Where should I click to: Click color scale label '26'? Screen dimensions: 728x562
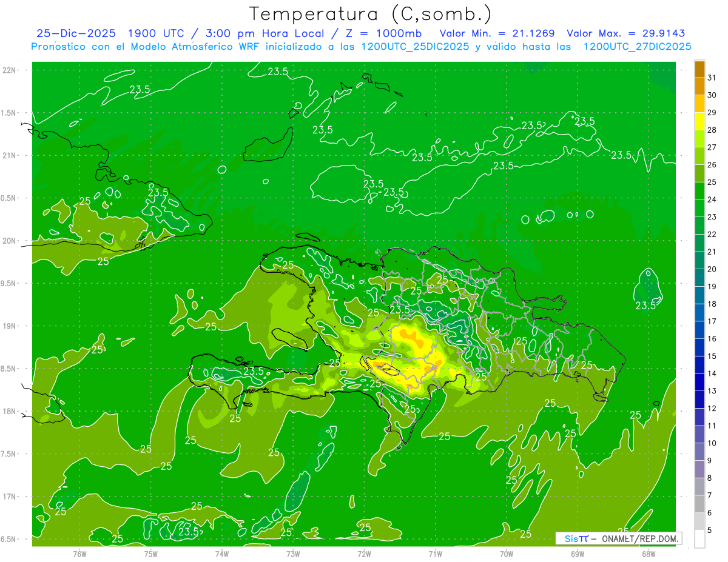[x=712, y=165]
